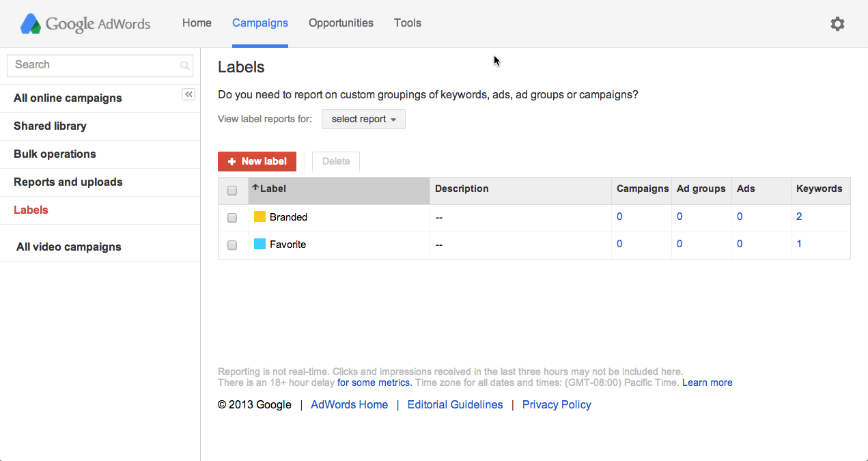Collapse the left sidebar panel

click(x=188, y=95)
